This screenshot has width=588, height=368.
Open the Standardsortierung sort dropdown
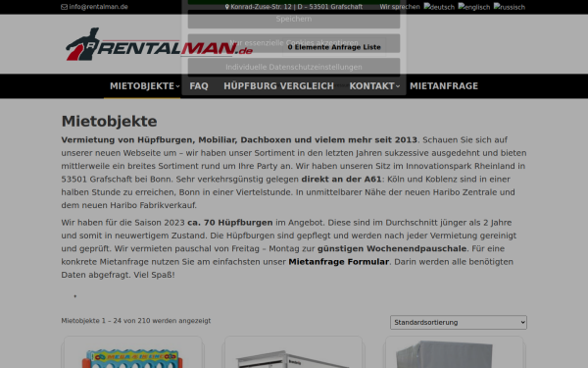[x=459, y=322]
